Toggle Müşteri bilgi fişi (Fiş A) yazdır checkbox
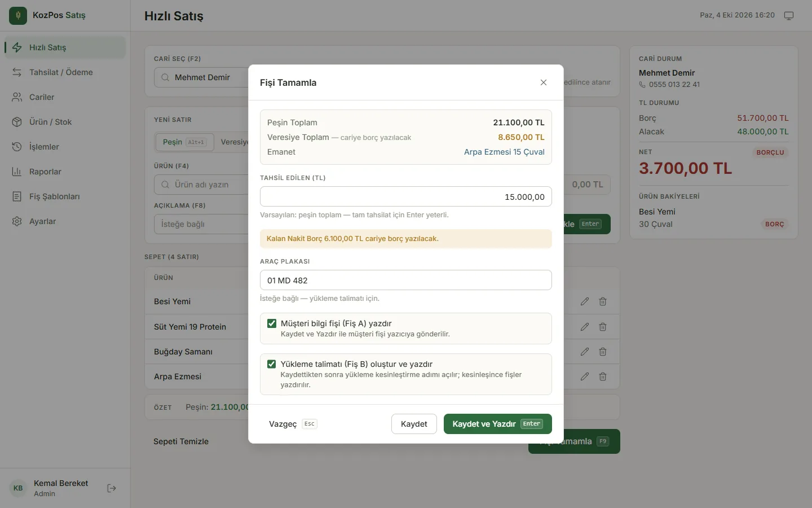Viewport: 812px width, 508px height. coord(272,323)
